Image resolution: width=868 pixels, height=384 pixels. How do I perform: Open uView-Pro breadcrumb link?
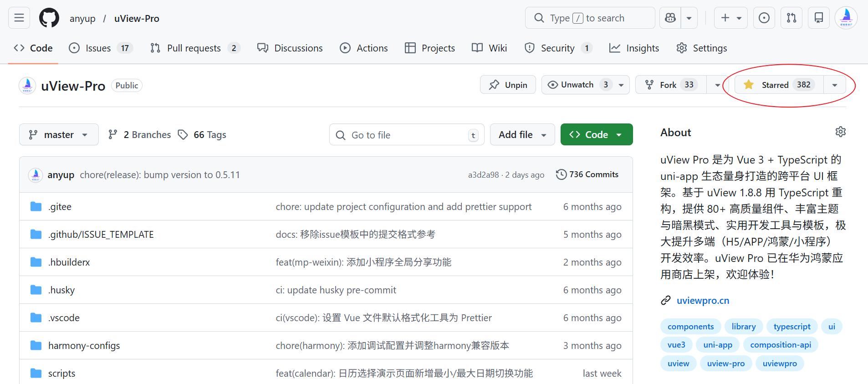[137, 19]
